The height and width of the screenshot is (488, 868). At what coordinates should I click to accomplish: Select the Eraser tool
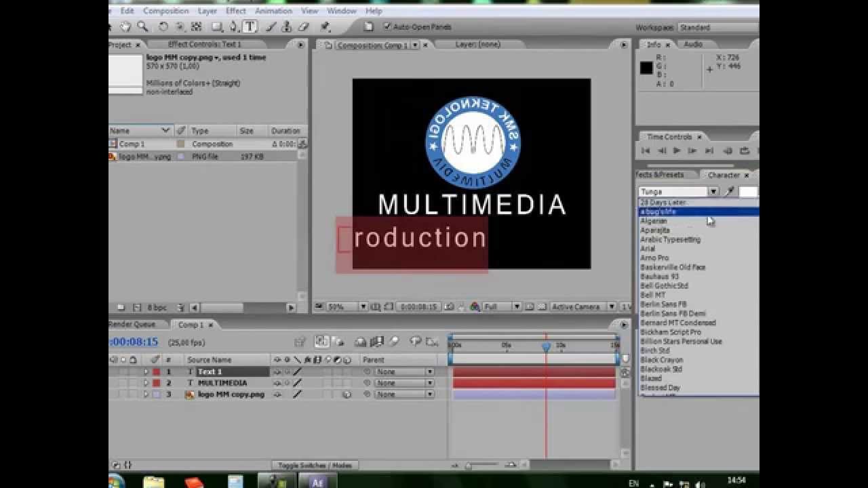[303, 26]
